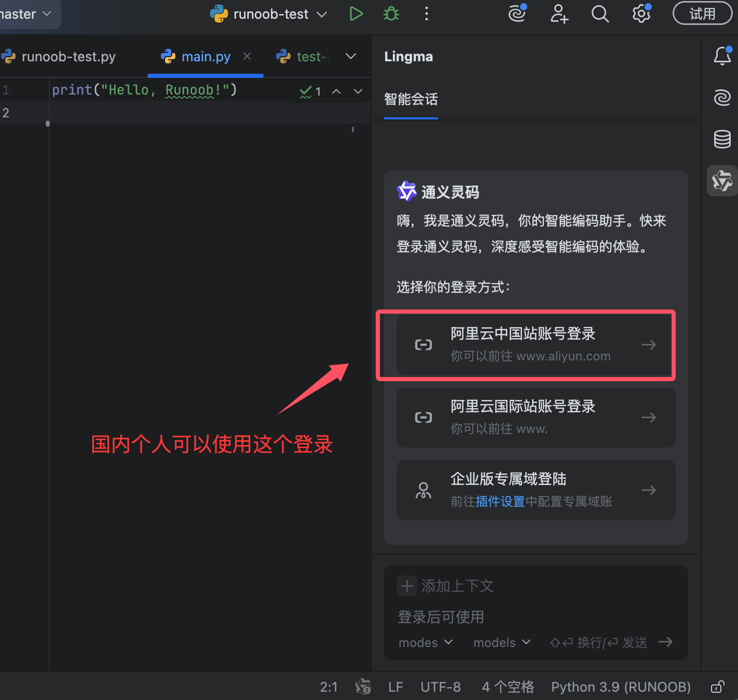Log in with 阿里云中国站账号登录
The height and width of the screenshot is (700, 738).
(x=536, y=345)
